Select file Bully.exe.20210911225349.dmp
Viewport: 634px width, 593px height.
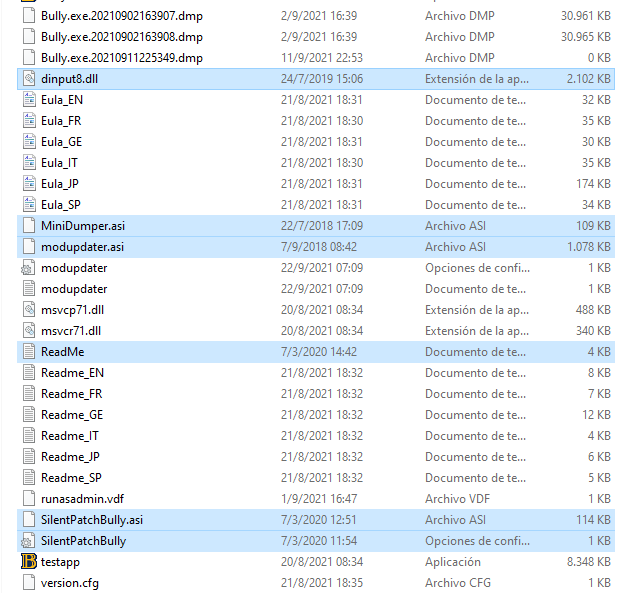point(122,58)
